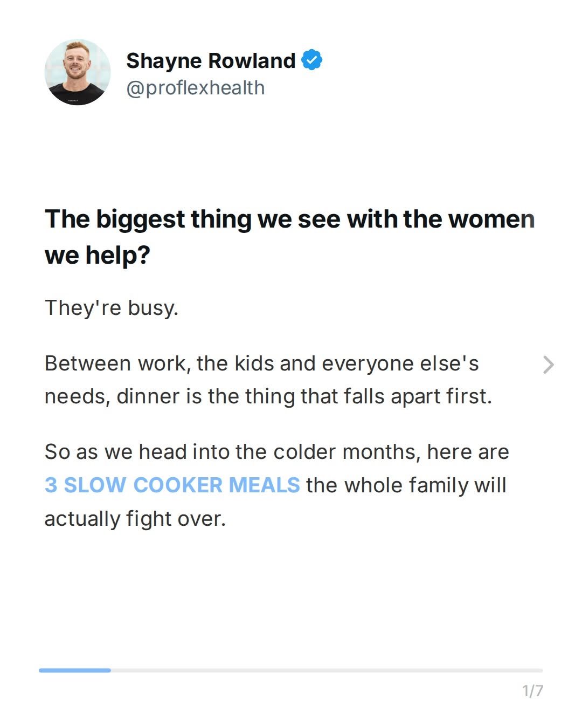
Task: Click the blue filled progress bar segment
Action: pos(75,670)
